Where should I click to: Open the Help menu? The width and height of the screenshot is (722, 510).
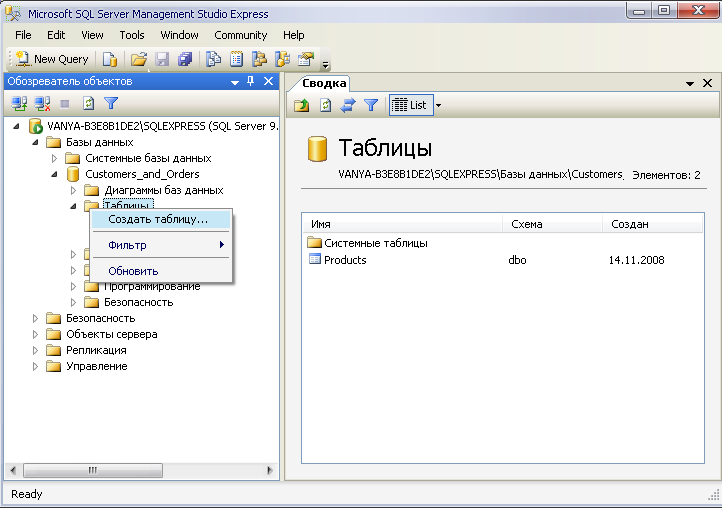tap(293, 35)
